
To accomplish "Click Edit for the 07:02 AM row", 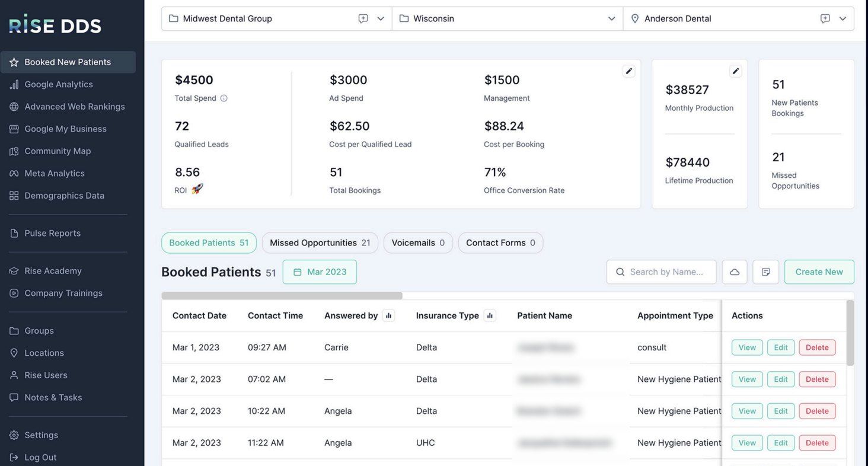I will coord(781,379).
